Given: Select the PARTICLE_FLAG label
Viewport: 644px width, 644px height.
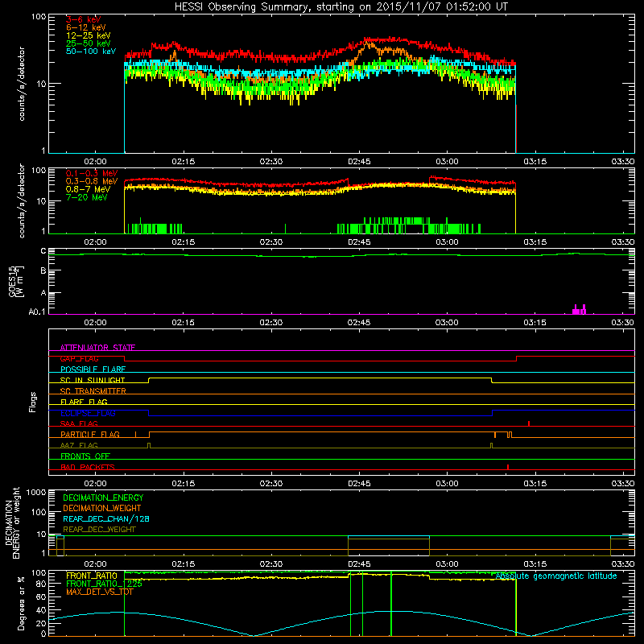Looking at the screenshot, I should point(90,435).
